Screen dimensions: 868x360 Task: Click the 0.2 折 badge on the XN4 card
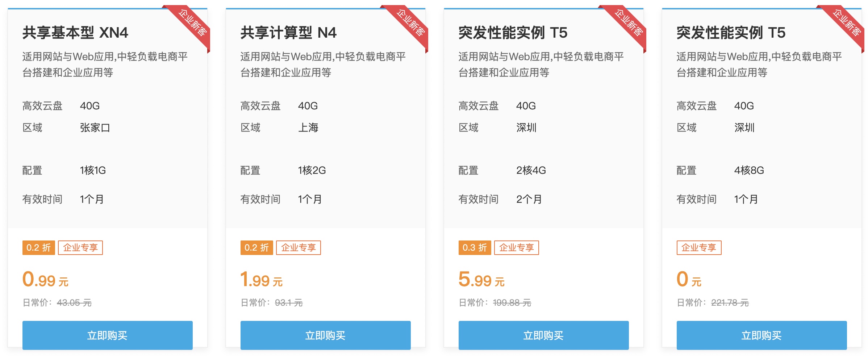[x=39, y=248]
